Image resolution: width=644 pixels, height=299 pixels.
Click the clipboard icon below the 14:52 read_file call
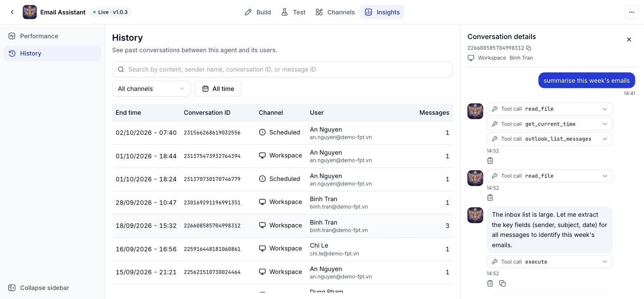point(490,198)
